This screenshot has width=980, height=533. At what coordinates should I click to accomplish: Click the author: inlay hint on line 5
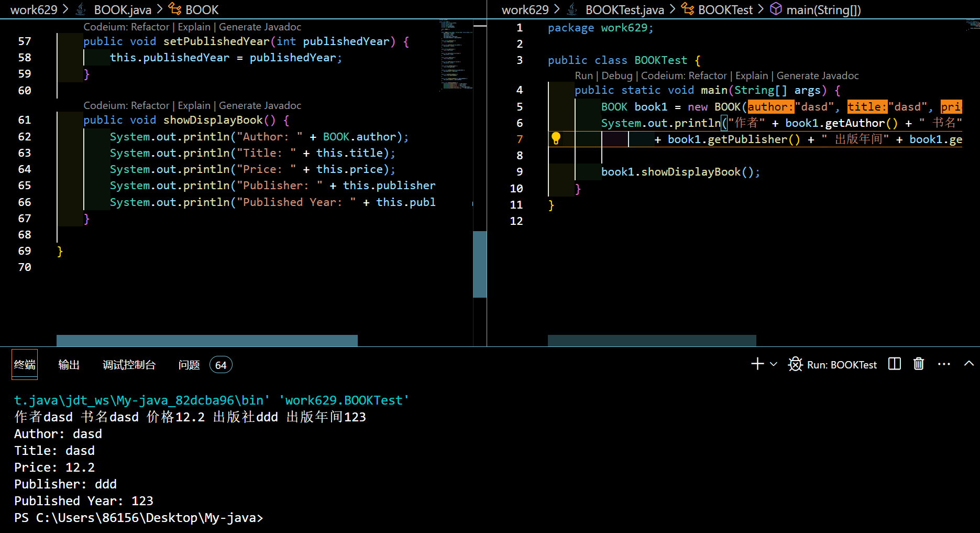[770, 107]
